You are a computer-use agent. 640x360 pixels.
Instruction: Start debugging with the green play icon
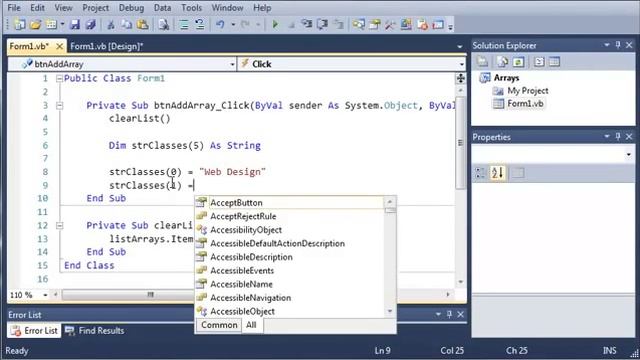point(275,25)
